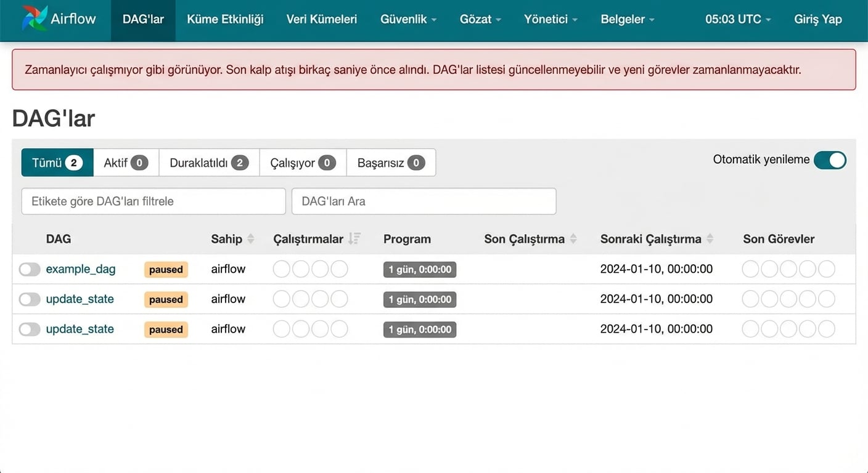Image resolution: width=868 pixels, height=473 pixels.
Task: Click the Airflow pinwheel logo
Action: click(35, 18)
